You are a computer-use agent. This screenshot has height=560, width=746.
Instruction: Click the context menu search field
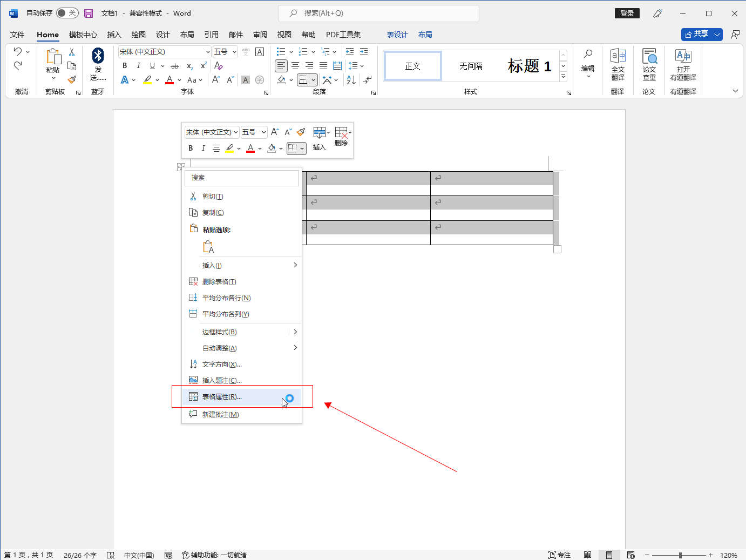click(242, 178)
